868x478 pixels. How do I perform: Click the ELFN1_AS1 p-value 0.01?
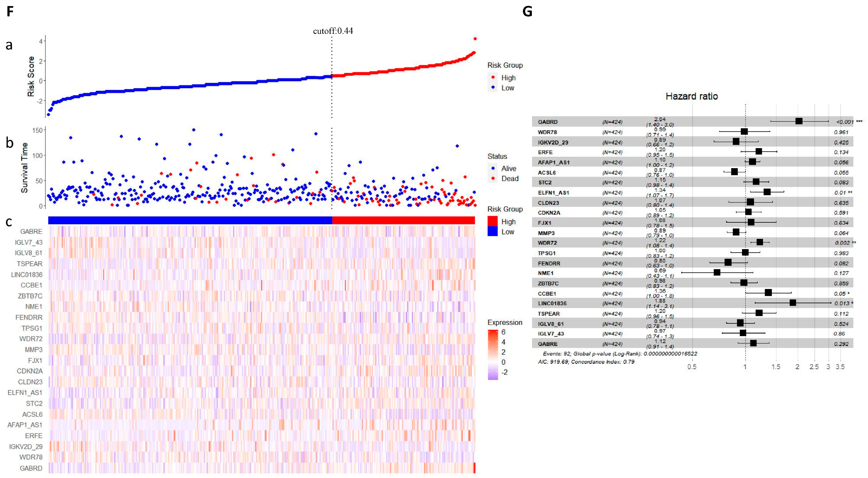840,192
